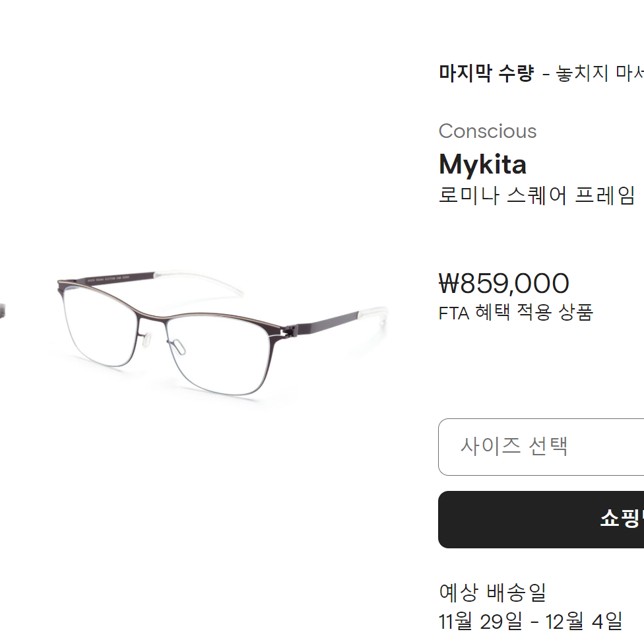Click the clear temple tip on right arm
The image size is (644, 644).
click(373, 313)
